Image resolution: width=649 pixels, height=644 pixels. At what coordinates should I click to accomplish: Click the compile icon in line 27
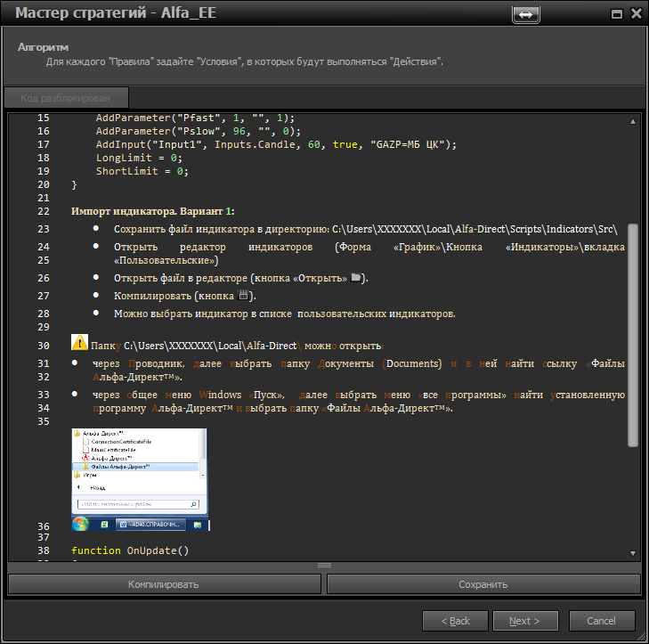pos(244,296)
